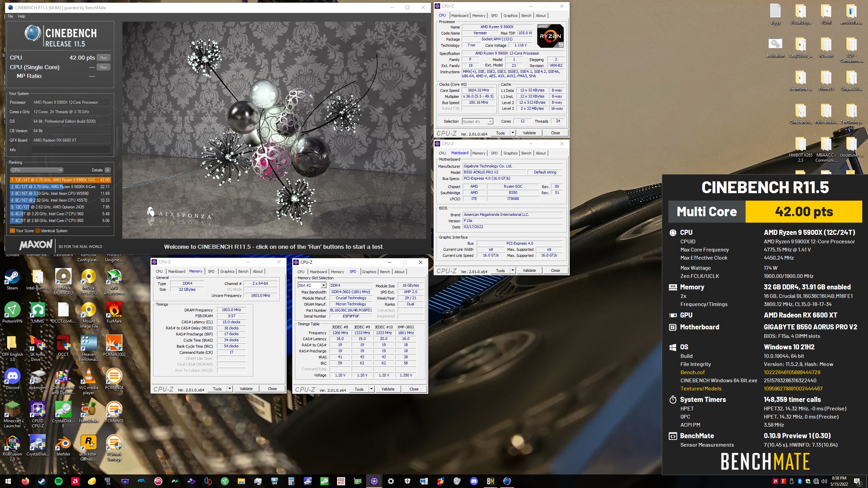Click Spotify icon in taskbar
The width and height of the screenshot is (868, 488).
click(x=58, y=481)
